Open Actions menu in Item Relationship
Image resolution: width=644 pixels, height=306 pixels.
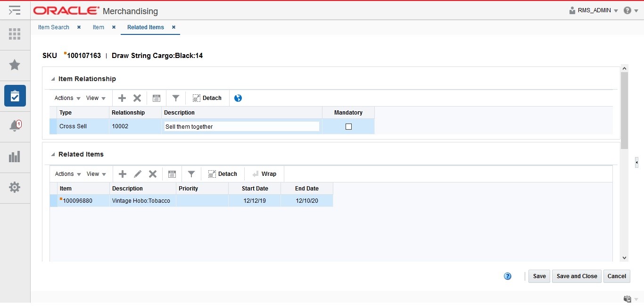67,98
